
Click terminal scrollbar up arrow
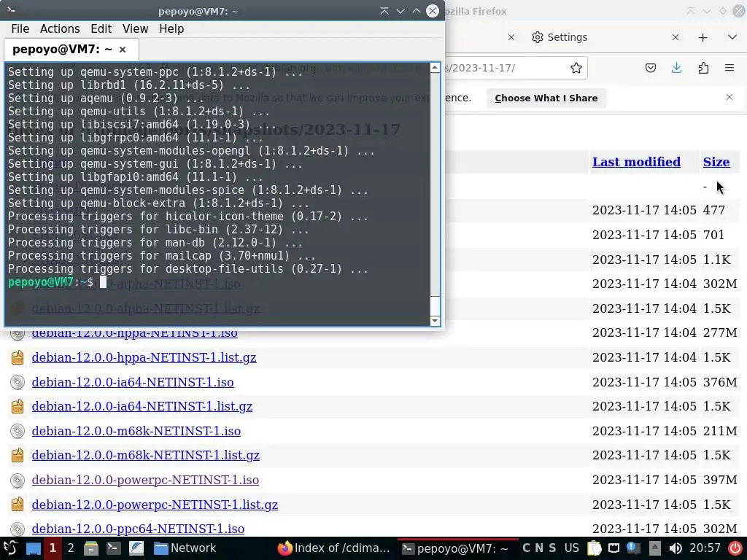[x=435, y=68]
